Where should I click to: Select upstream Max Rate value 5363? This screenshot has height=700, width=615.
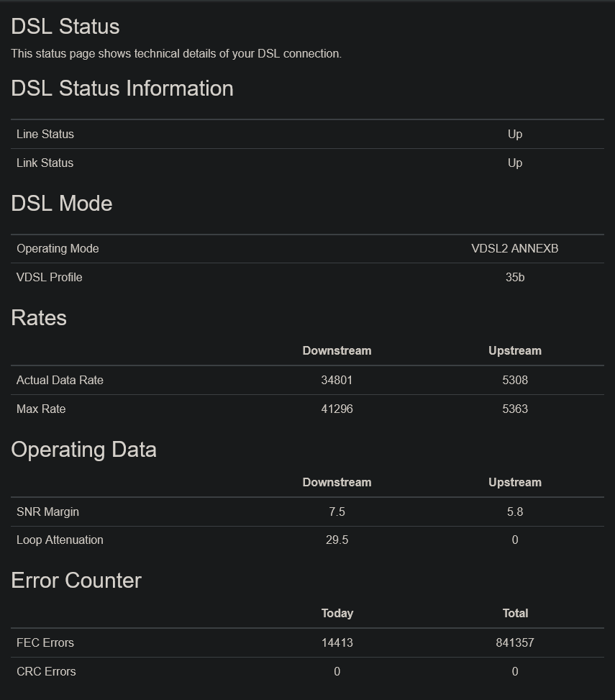[514, 409]
